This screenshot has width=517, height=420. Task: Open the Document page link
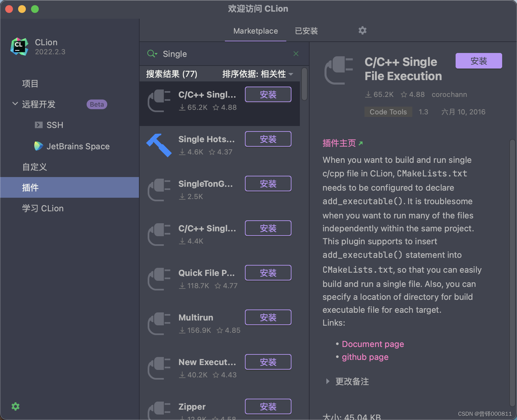tap(373, 344)
